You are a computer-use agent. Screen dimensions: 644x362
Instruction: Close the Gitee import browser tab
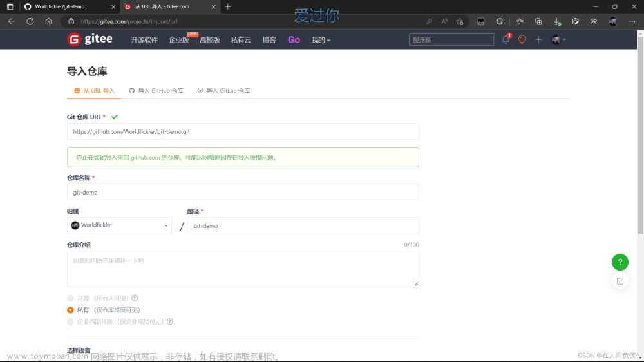point(214,6)
